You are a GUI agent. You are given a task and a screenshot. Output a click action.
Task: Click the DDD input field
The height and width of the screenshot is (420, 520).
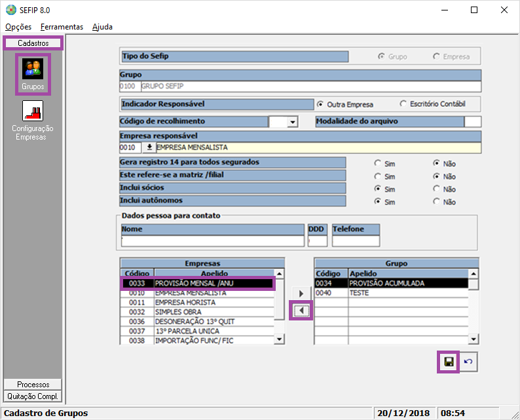(318, 241)
